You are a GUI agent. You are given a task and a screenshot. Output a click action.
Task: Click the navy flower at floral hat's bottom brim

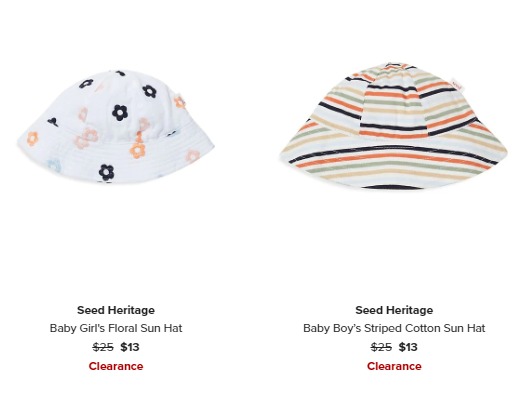106,172
